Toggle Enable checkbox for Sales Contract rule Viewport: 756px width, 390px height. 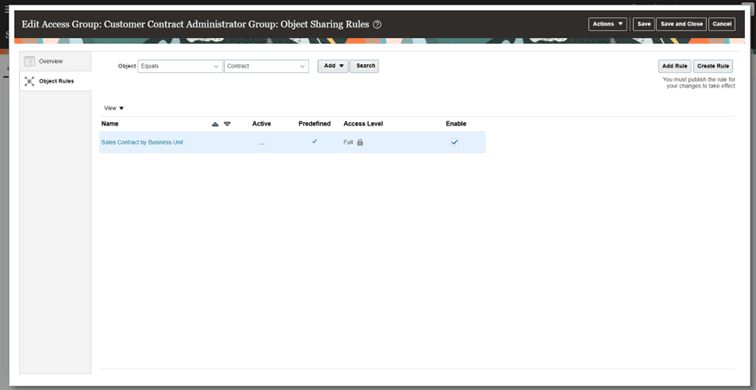[x=454, y=142]
